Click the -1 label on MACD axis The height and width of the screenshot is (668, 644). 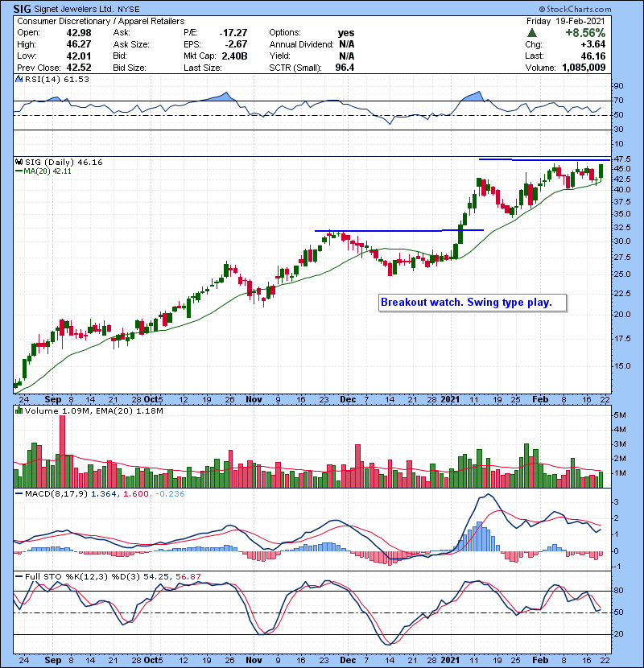point(618,567)
